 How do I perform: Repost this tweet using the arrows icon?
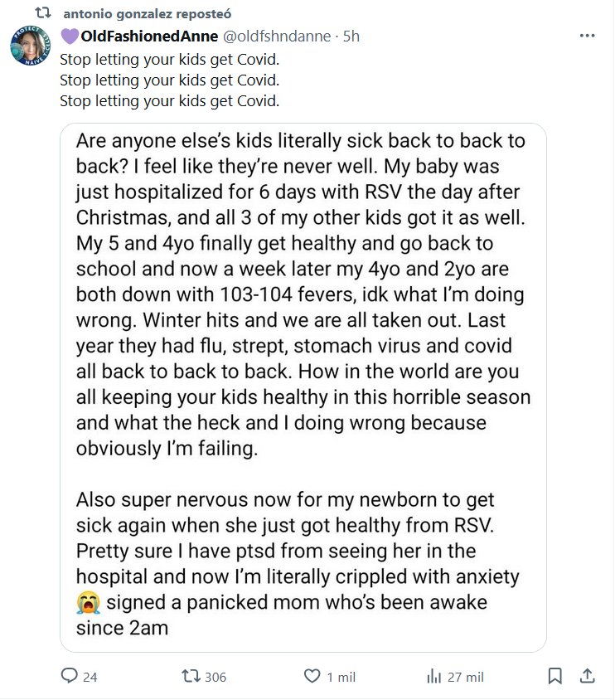(x=190, y=677)
